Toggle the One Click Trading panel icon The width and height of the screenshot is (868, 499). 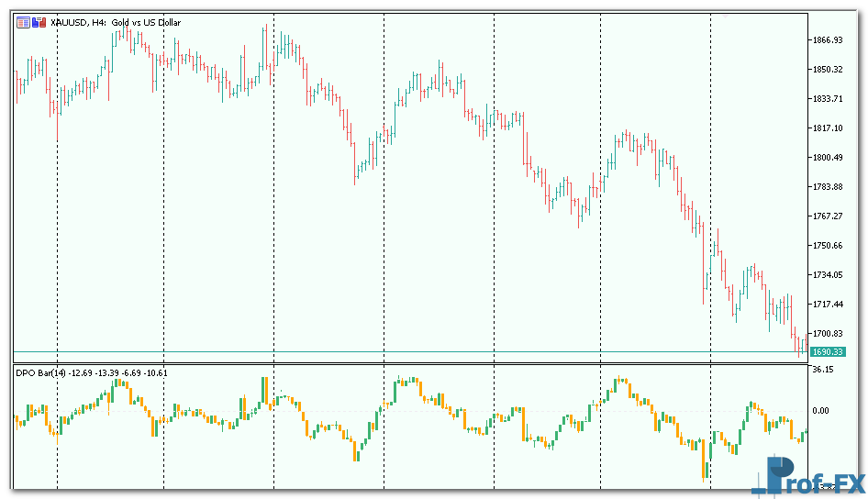[x=38, y=23]
